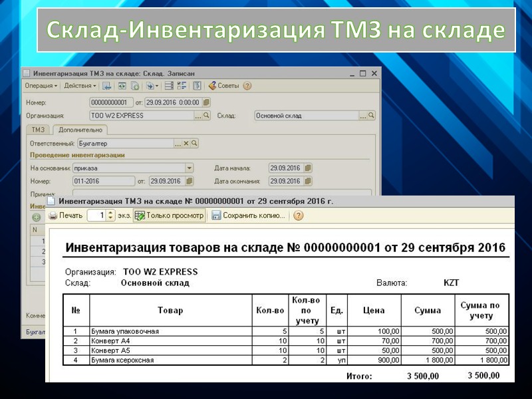532x399 pixels.
Task: Open calendar icon for document date 29.09.2016 0:00:00
Action: click(206, 102)
